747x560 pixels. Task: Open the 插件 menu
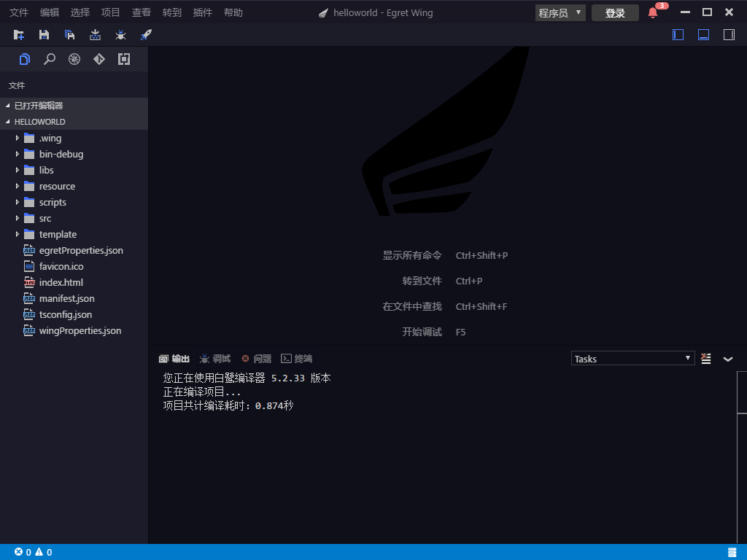click(x=203, y=12)
